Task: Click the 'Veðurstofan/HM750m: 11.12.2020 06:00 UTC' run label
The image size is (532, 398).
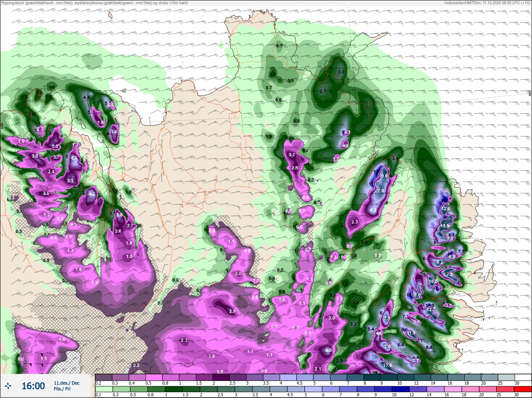Action: tap(487, 3)
